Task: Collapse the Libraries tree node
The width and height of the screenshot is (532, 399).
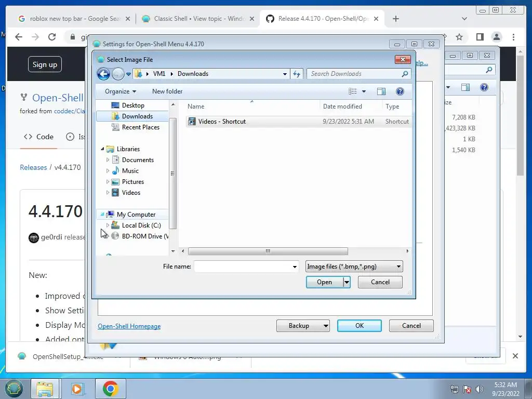Action: [102, 149]
